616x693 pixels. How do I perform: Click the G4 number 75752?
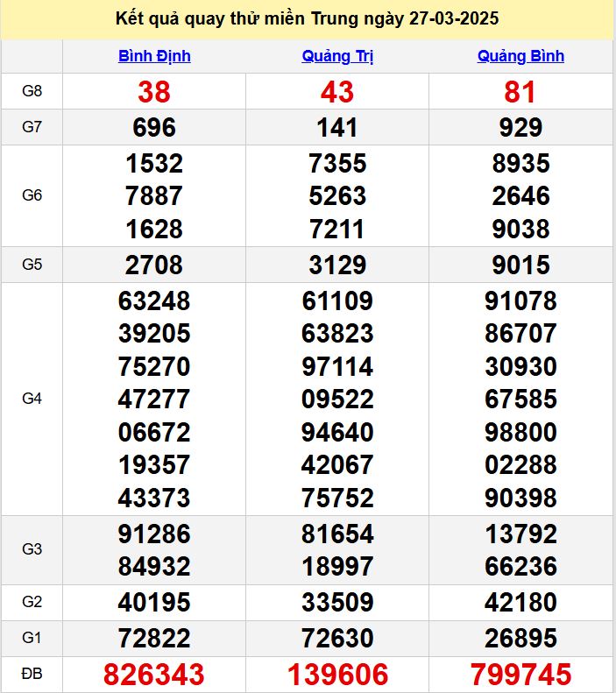(x=337, y=499)
